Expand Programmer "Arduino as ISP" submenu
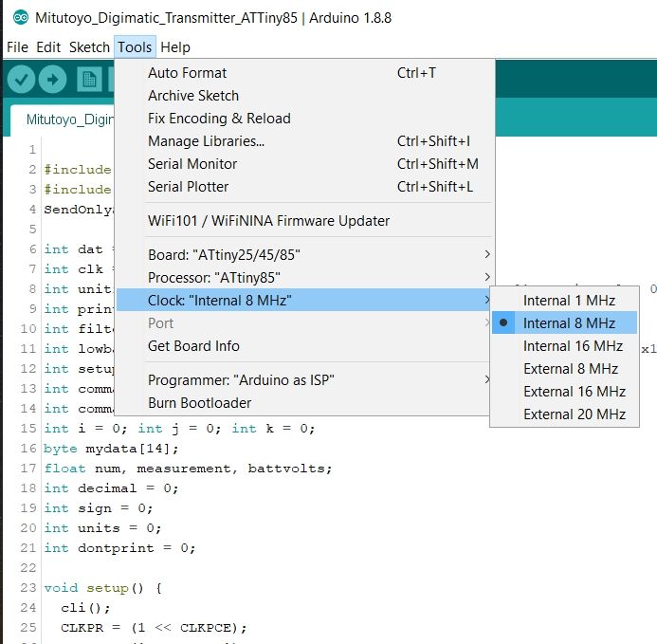 click(304, 380)
